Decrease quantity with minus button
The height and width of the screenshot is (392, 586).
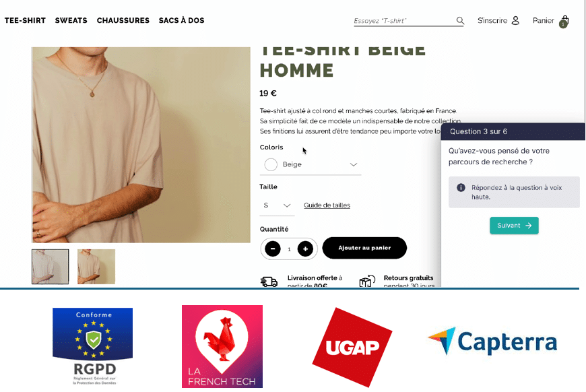tap(273, 249)
